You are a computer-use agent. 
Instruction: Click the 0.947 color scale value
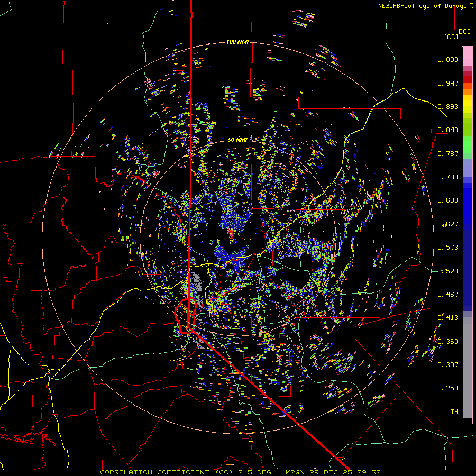448,83
